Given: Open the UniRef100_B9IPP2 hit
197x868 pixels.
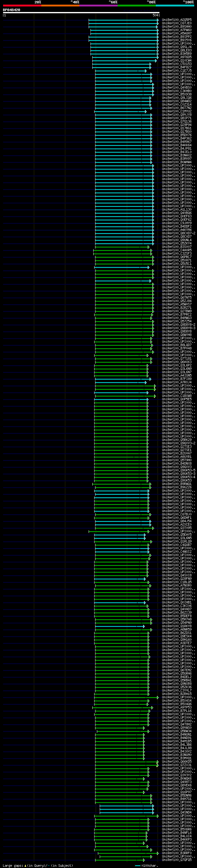Looking at the screenshot, I should pos(177,37).
